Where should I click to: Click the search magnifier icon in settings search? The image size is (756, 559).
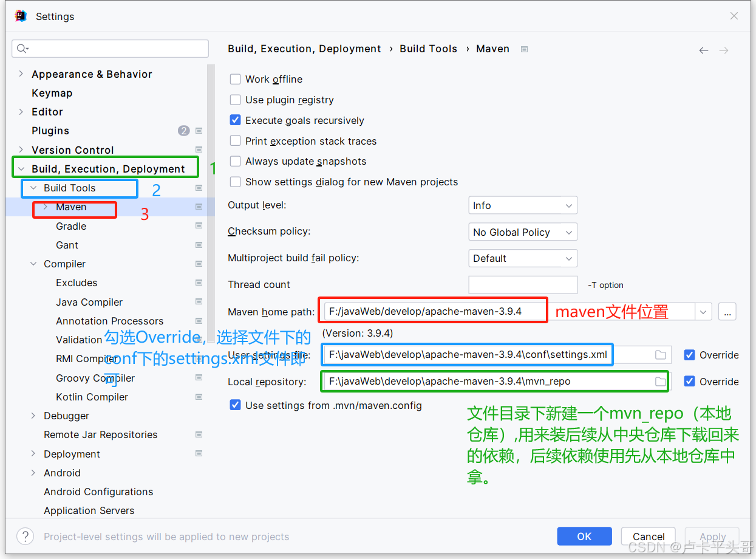[x=23, y=49]
